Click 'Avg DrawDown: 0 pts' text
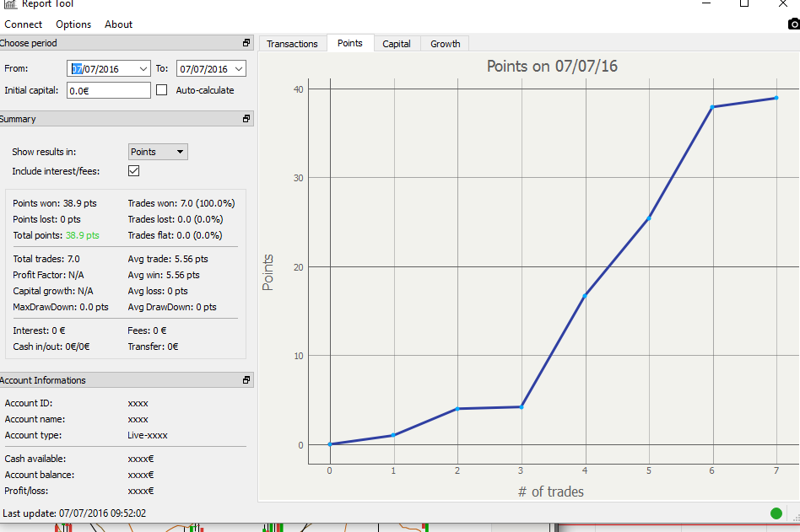The height and width of the screenshot is (532, 800). click(172, 307)
